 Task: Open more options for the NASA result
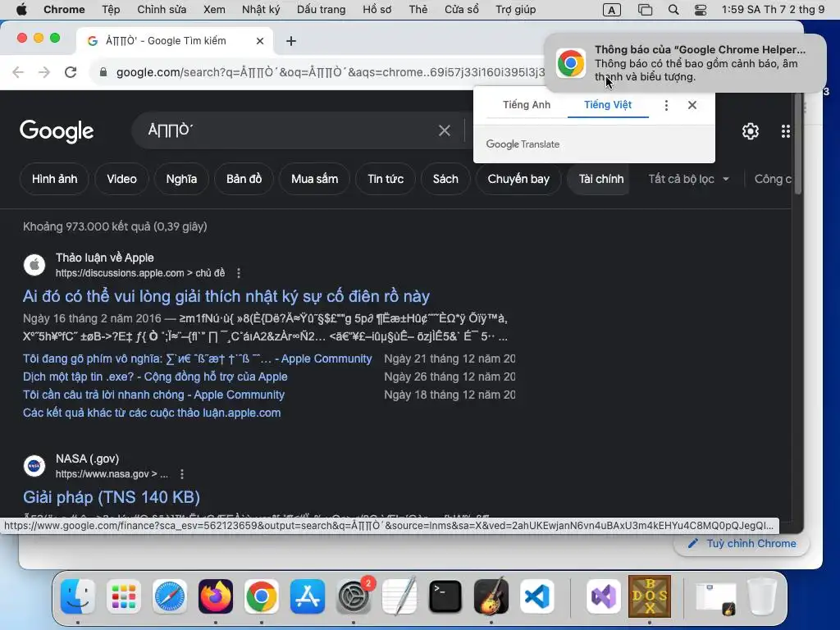182,474
